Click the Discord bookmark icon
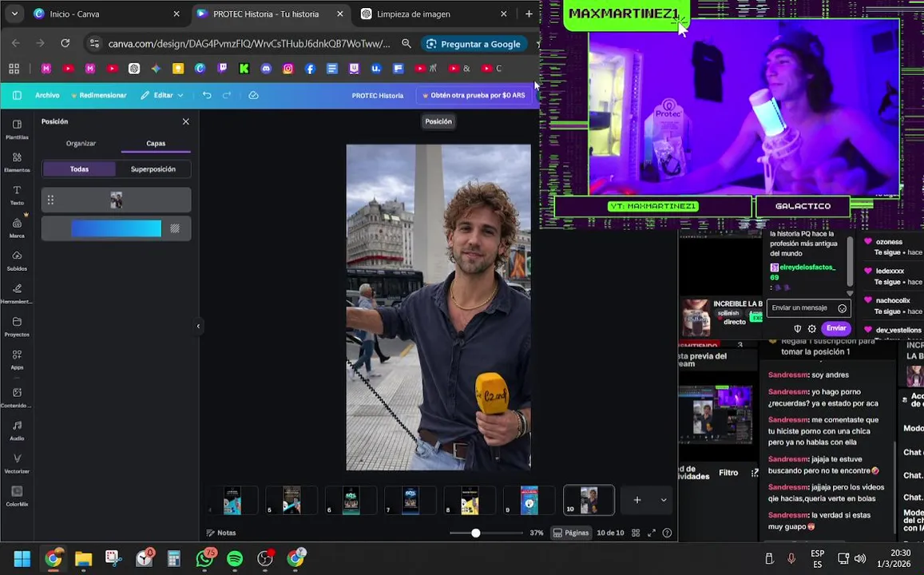This screenshot has height=575, width=924. (x=266, y=69)
